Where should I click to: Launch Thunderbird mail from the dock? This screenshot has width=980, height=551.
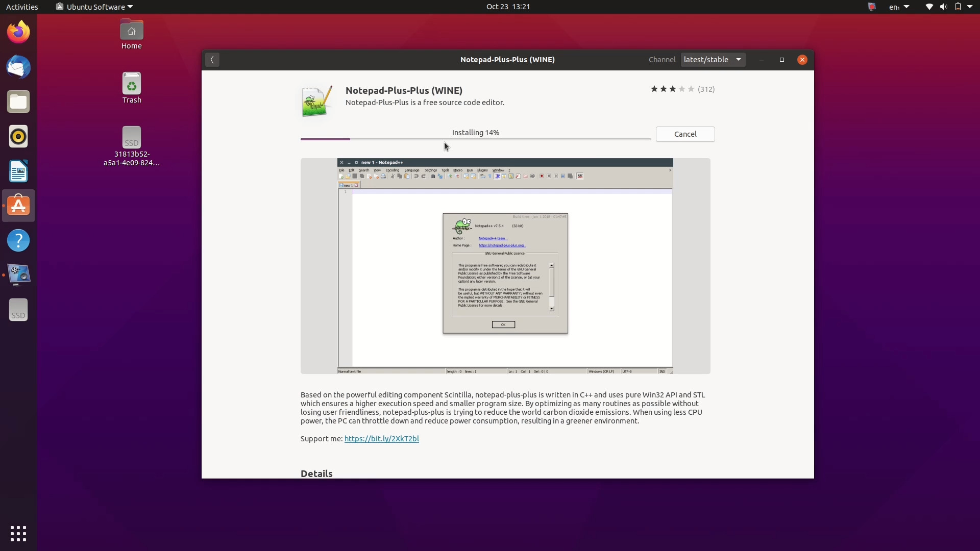pos(18,67)
